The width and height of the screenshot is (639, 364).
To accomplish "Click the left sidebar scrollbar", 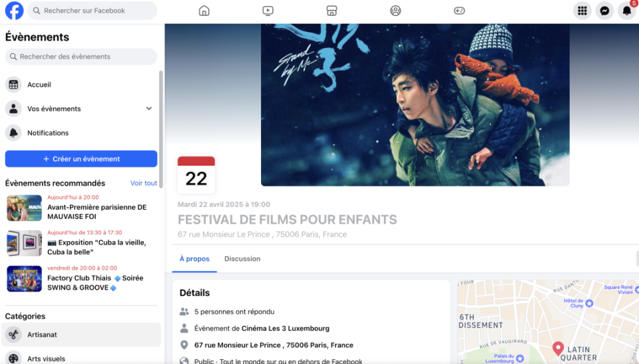I will 161,129.
